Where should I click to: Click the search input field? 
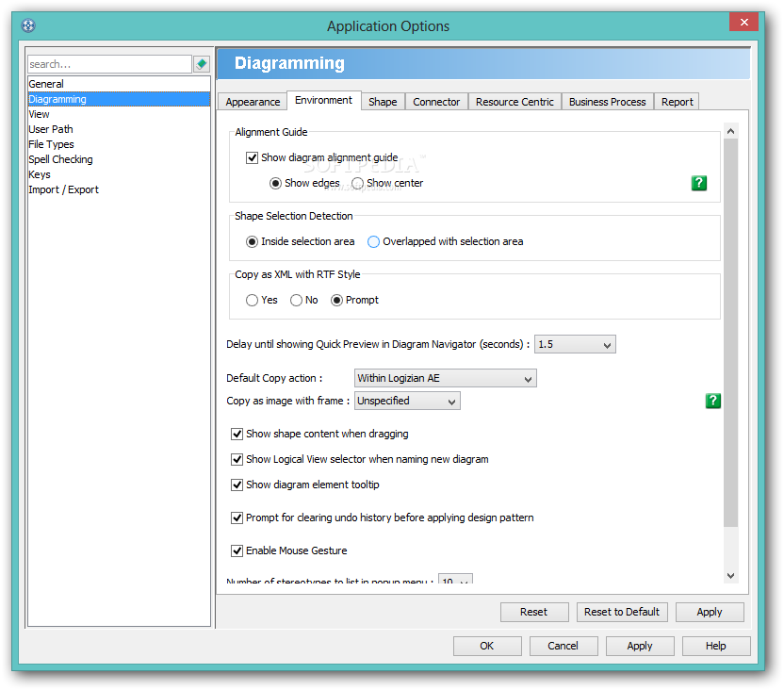pos(109,64)
